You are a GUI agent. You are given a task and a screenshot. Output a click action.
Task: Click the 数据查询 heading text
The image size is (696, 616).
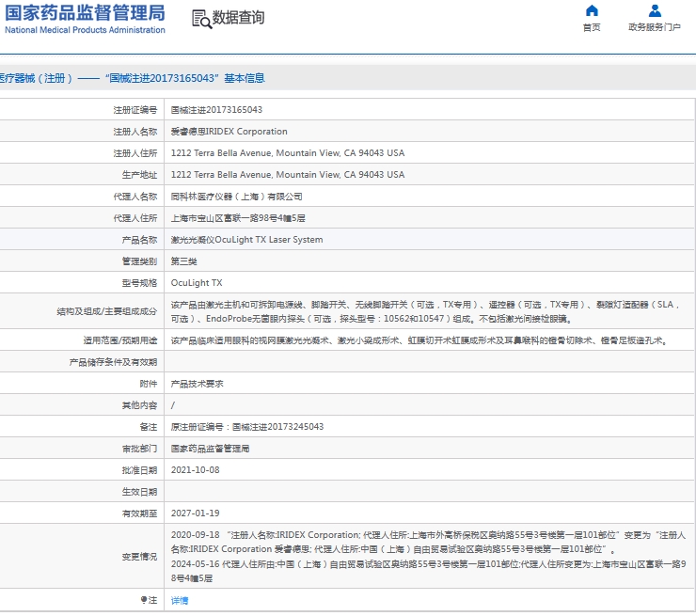coord(238,18)
